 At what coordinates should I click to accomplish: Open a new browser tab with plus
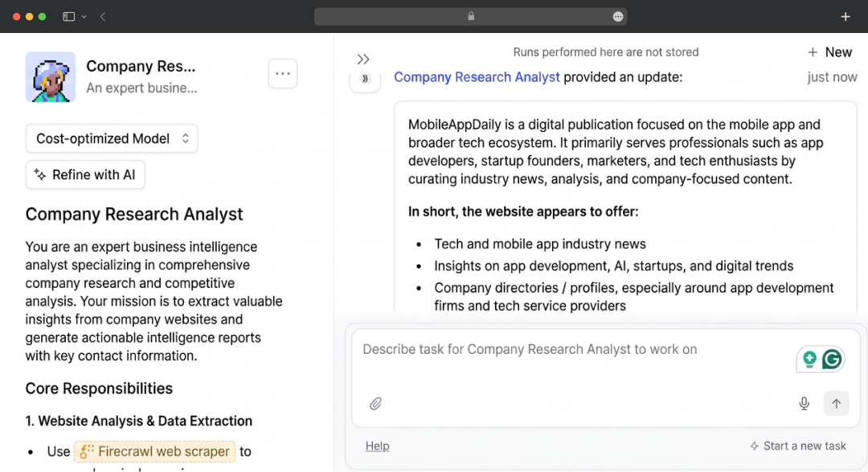point(845,17)
